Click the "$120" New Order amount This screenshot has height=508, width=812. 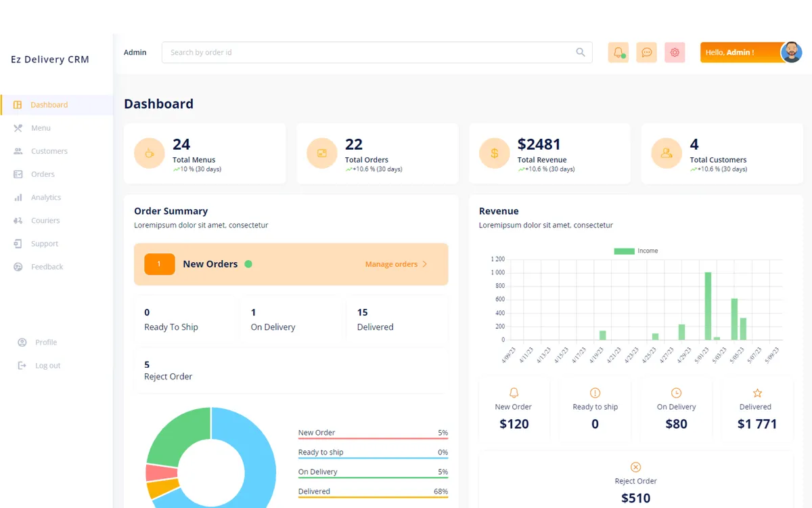tap(514, 424)
